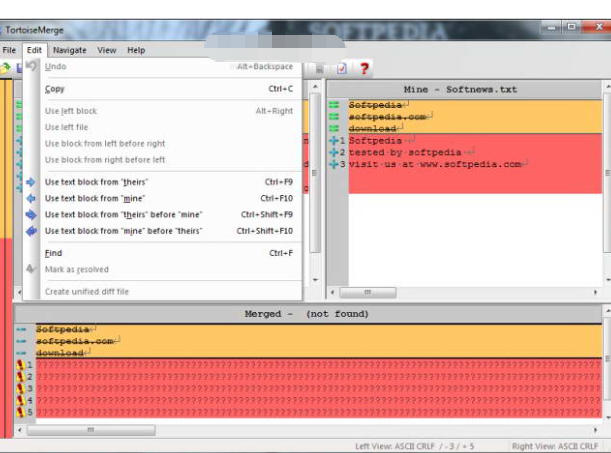This screenshot has width=611, height=453.
Task: Click Merged pane horizontal scrollbar thumb
Action: click(91, 430)
